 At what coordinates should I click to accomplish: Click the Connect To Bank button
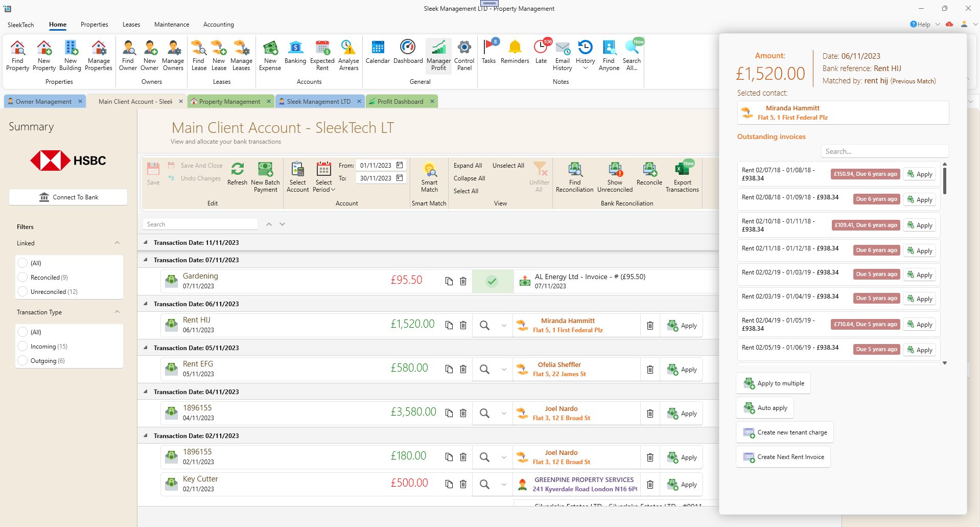coord(68,197)
